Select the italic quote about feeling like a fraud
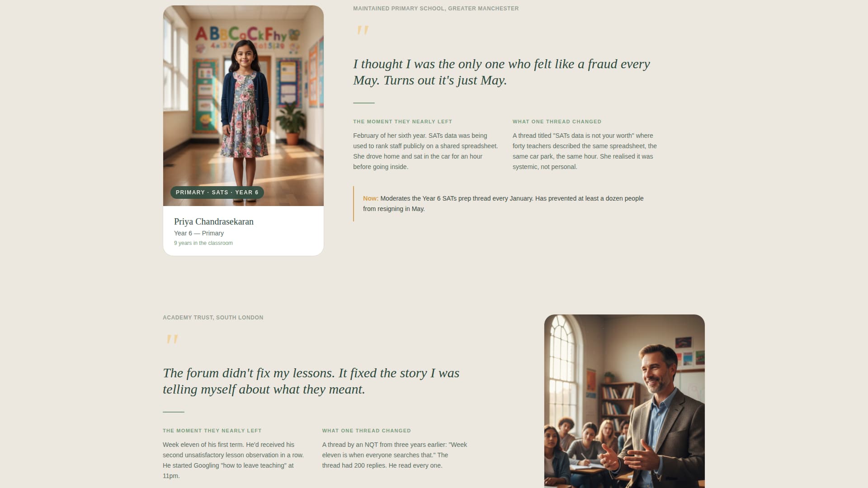This screenshot has width=868, height=488. tap(501, 72)
